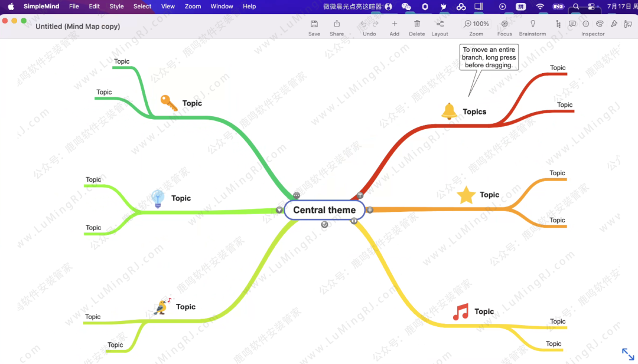Open the Share toolbar option
This screenshot has width=638, height=364.
coord(337,24)
